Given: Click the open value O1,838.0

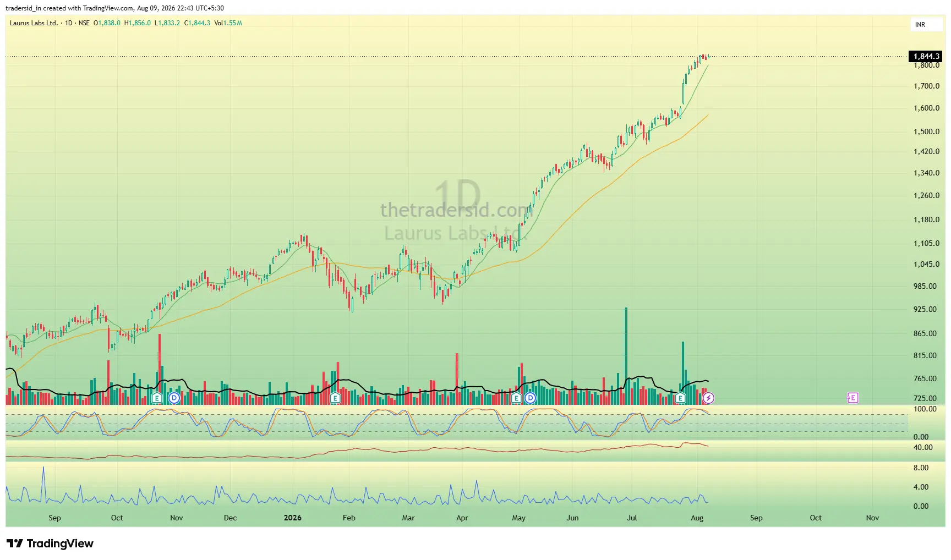Looking at the screenshot, I should coord(107,23).
